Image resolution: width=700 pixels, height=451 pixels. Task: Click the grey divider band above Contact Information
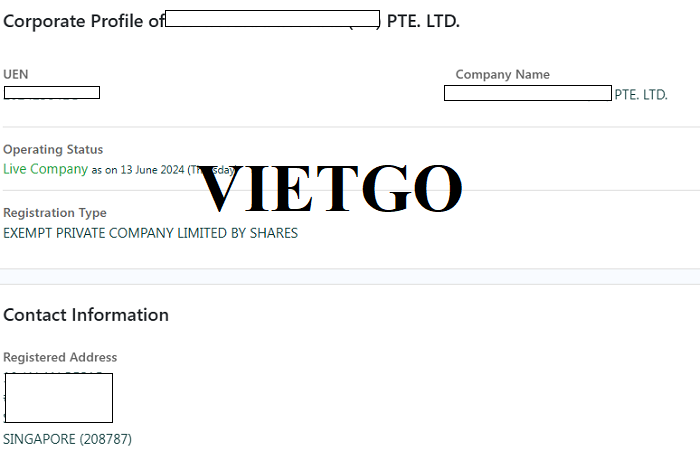pos(350,276)
